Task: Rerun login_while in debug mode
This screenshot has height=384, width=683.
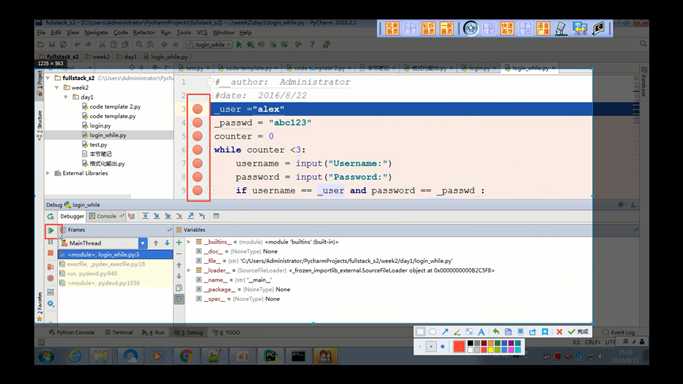Action: pyautogui.click(x=51, y=216)
